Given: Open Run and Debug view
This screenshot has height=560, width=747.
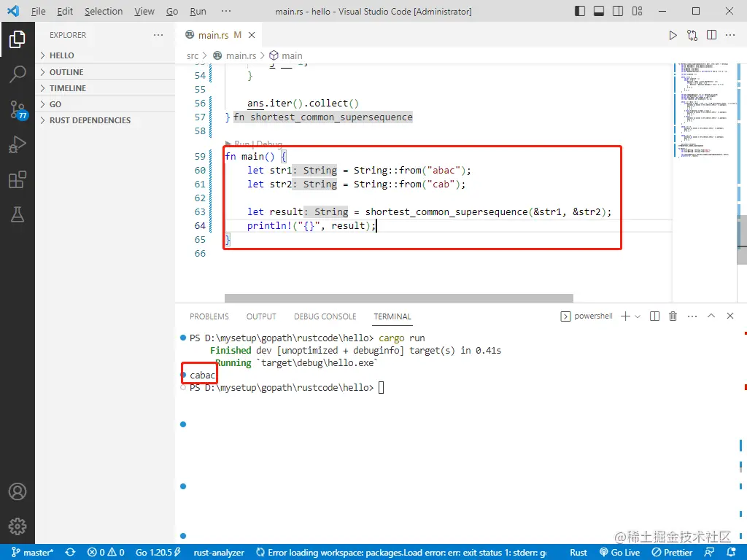Looking at the screenshot, I should (x=18, y=144).
